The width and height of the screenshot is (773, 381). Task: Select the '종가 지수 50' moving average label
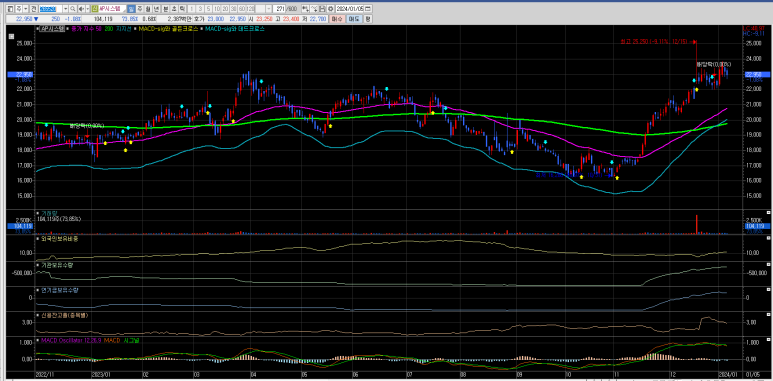(x=86, y=29)
